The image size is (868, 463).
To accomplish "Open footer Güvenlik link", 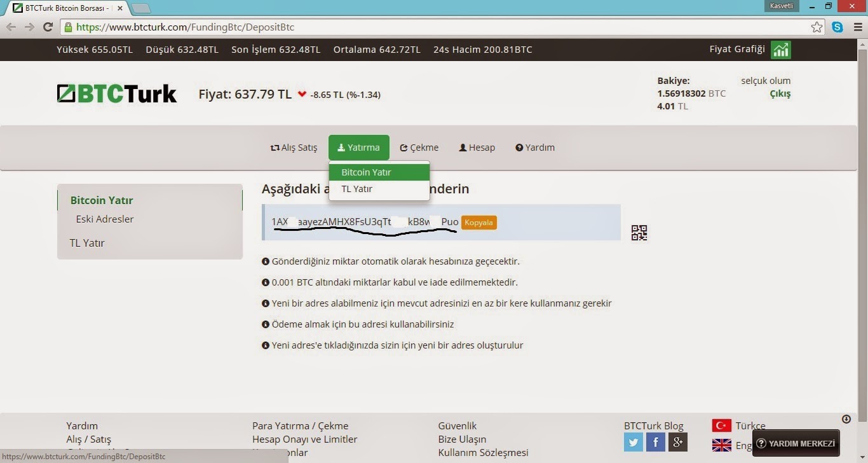I will (458, 426).
